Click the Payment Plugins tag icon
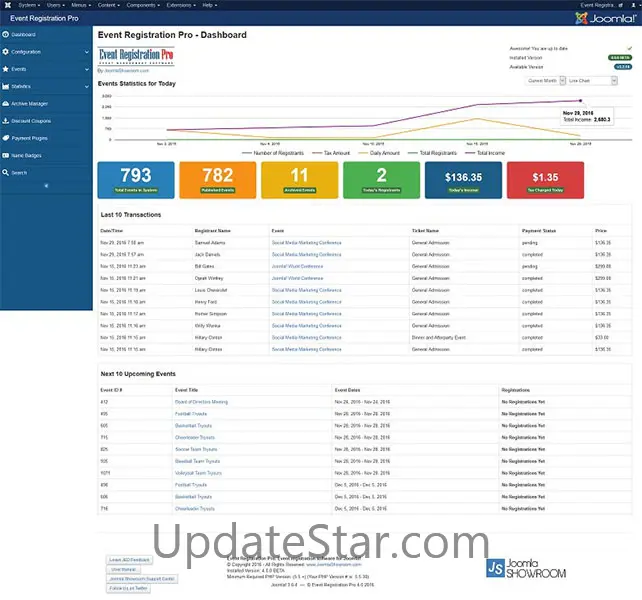Screen dimensions: 642x600 (5, 138)
